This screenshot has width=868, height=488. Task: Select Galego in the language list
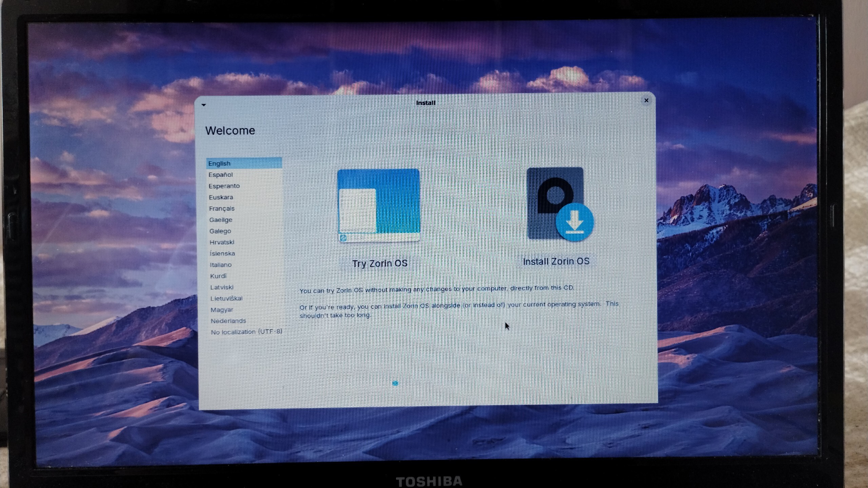tap(245, 231)
